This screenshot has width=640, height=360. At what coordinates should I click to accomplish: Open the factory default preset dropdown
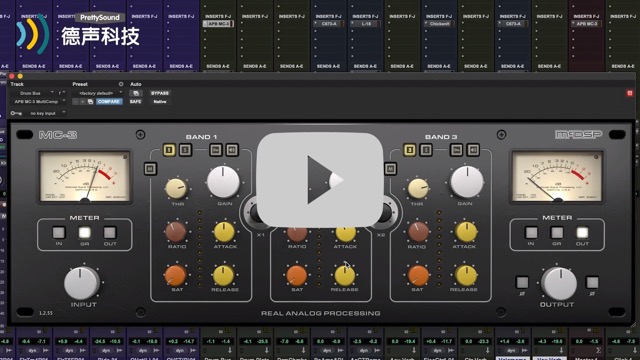[98, 93]
